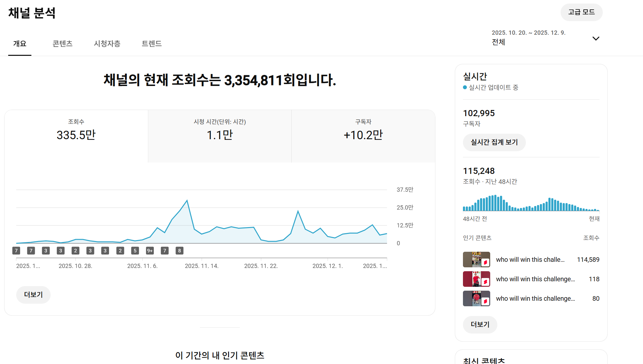Image resolution: width=643 pixels, height=364 pixels.
Task: Click the 고급 모드 button
Action: pyautogui.click(x=581, y=12)
